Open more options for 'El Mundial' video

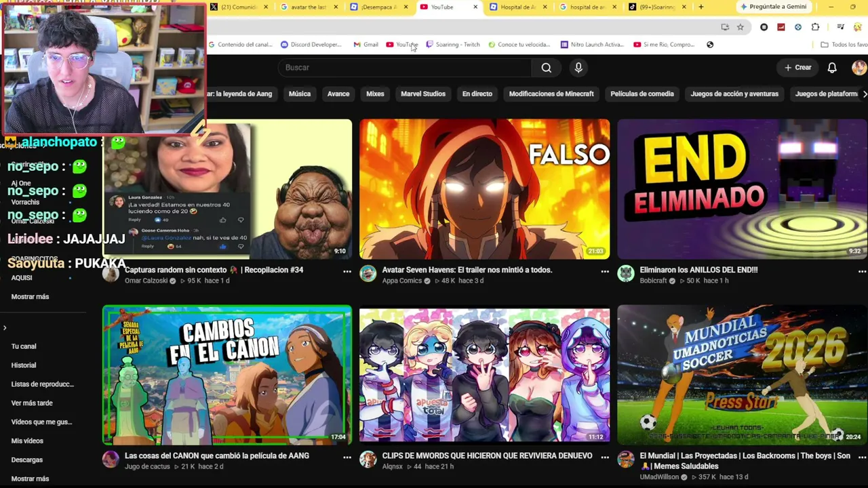[x=862, y=457]
